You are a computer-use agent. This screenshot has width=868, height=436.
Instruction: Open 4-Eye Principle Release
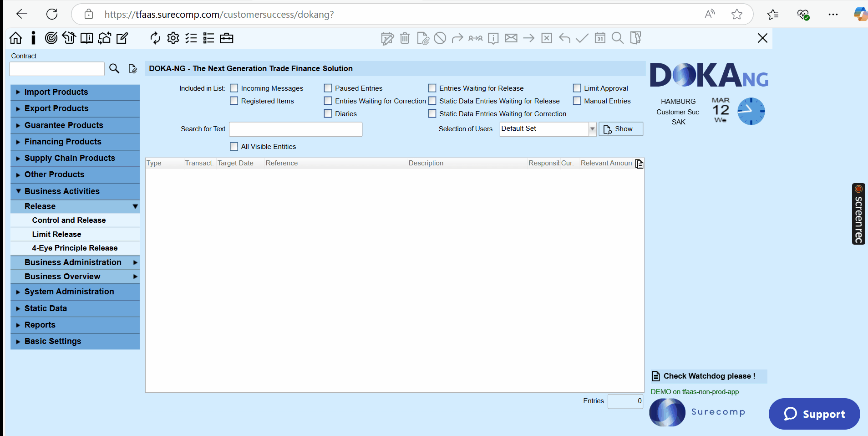tap(75, 248)
